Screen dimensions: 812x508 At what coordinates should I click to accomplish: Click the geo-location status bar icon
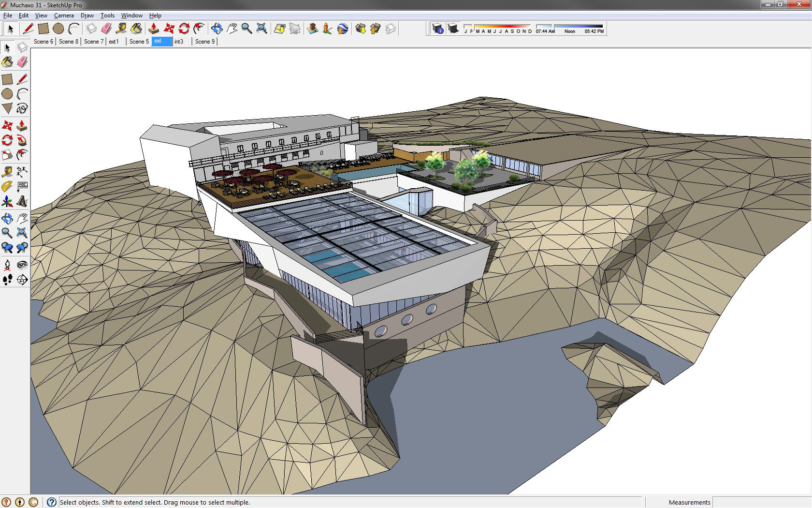tap(6, 502)
